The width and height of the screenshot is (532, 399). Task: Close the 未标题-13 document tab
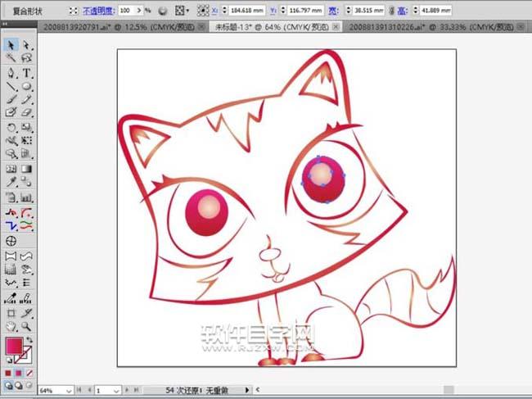point(336,26)
